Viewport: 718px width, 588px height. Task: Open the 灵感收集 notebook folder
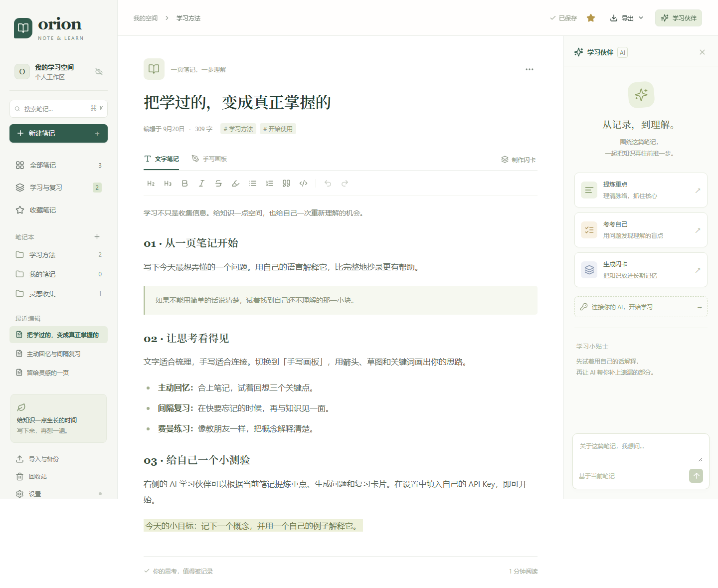[x=58, y=294]
